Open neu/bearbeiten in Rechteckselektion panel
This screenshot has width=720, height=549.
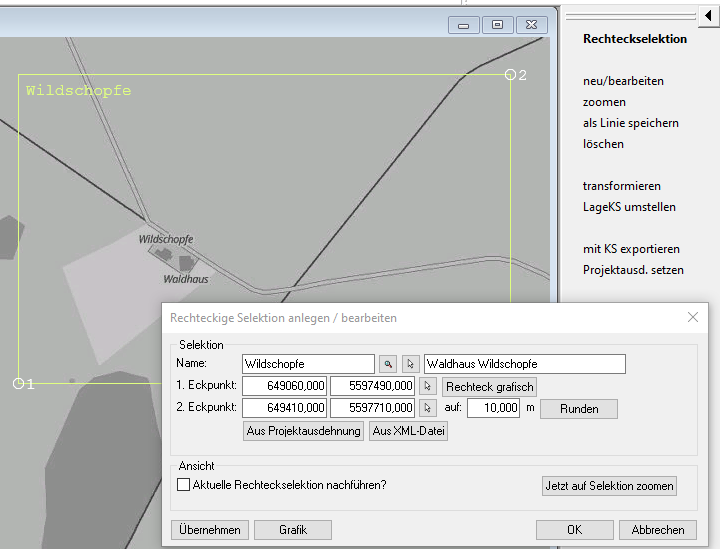(x=623, y=81)
